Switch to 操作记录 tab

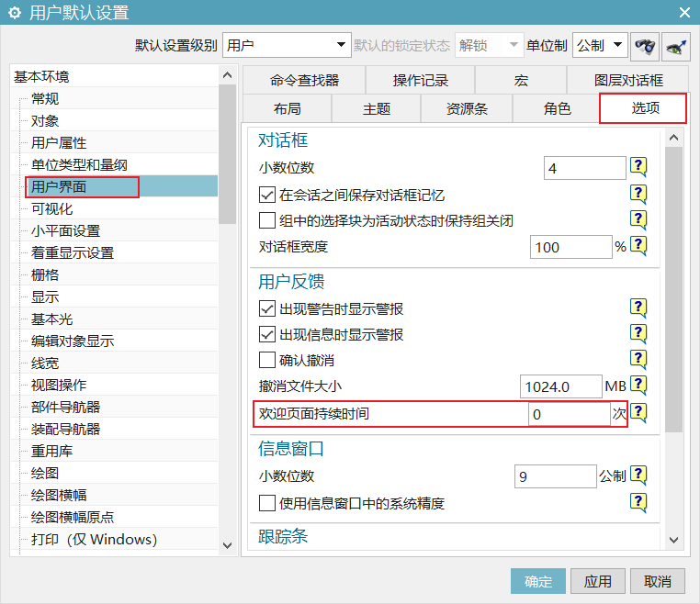[x=421, y=80]
